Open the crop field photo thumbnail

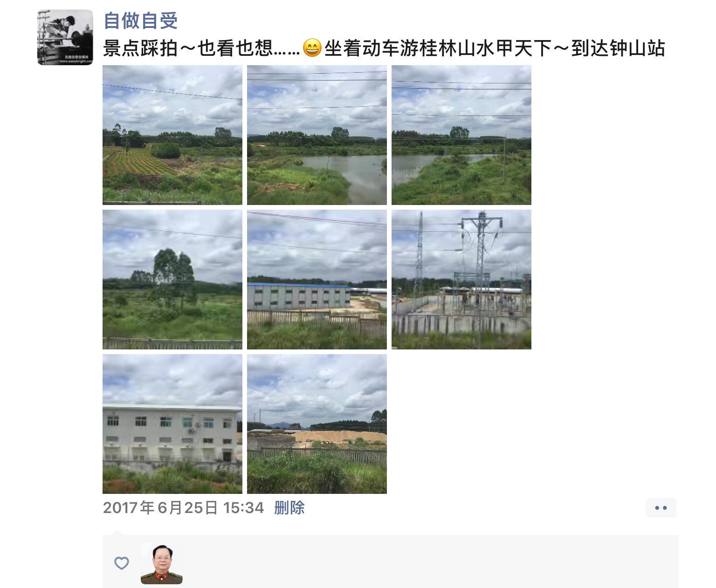coord(172,135)
